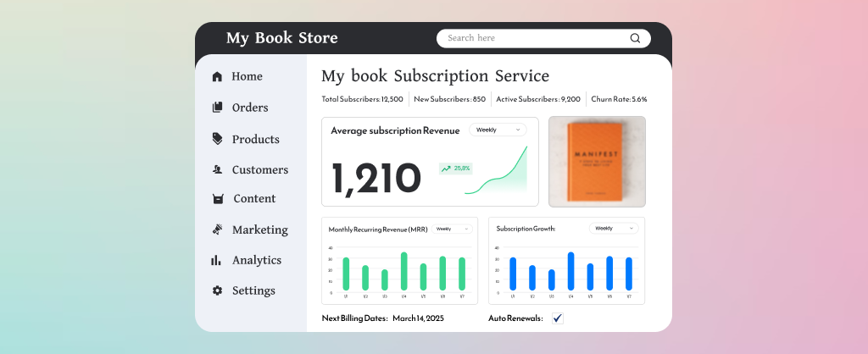The image size is (868, 354).
Task: Click the Marketing megaphone icon
Action: point(217,230)
